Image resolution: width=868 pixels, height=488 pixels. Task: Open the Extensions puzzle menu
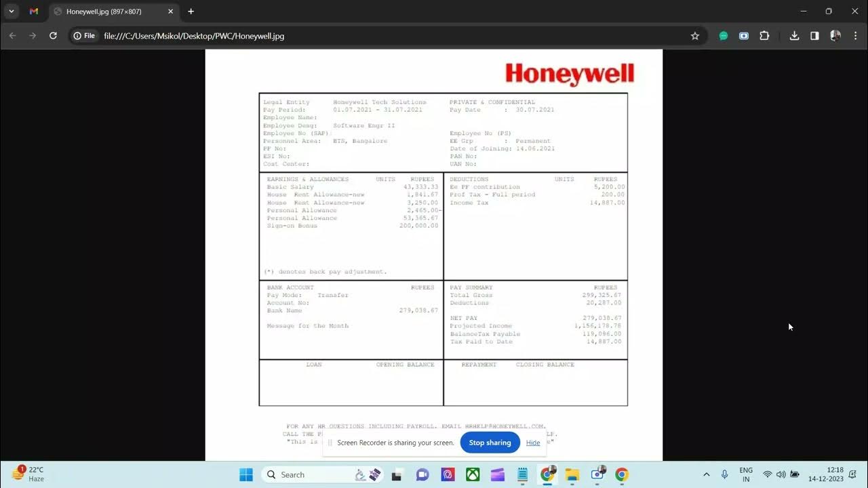[764, 36]
